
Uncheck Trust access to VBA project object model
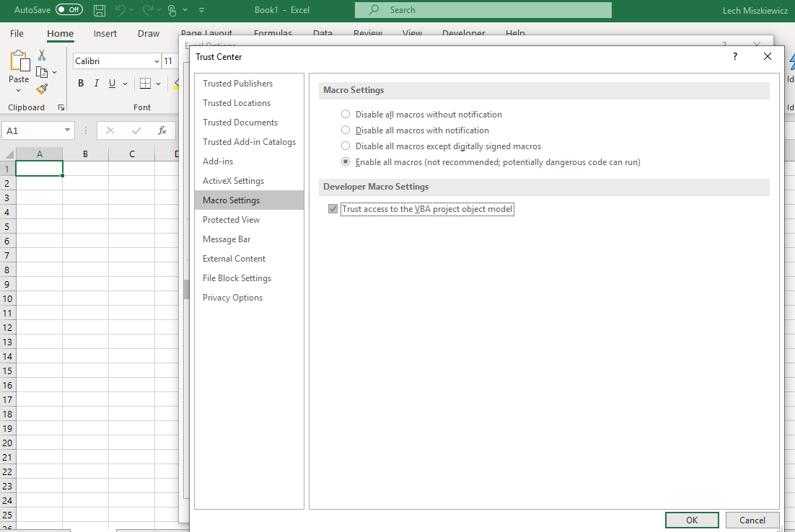pyautogui.click(x=333, y=209)
